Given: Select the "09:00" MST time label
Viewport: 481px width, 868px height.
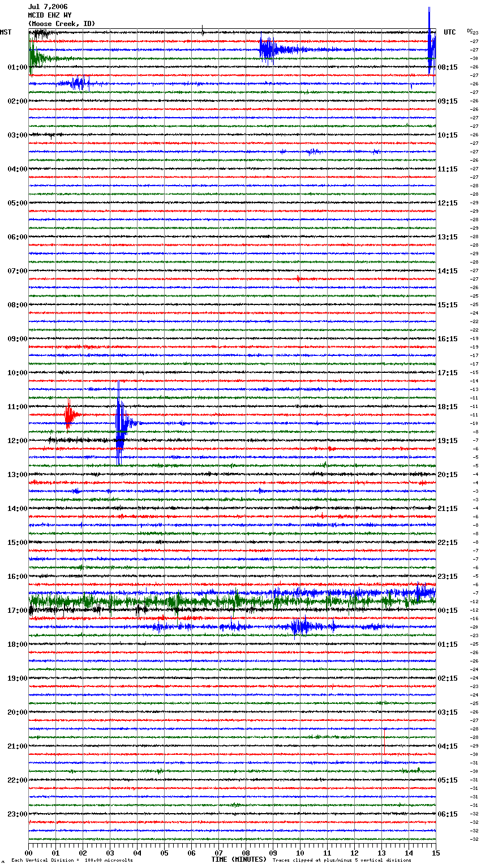Looking at the screenshot, I should click(x=18, y=339).
